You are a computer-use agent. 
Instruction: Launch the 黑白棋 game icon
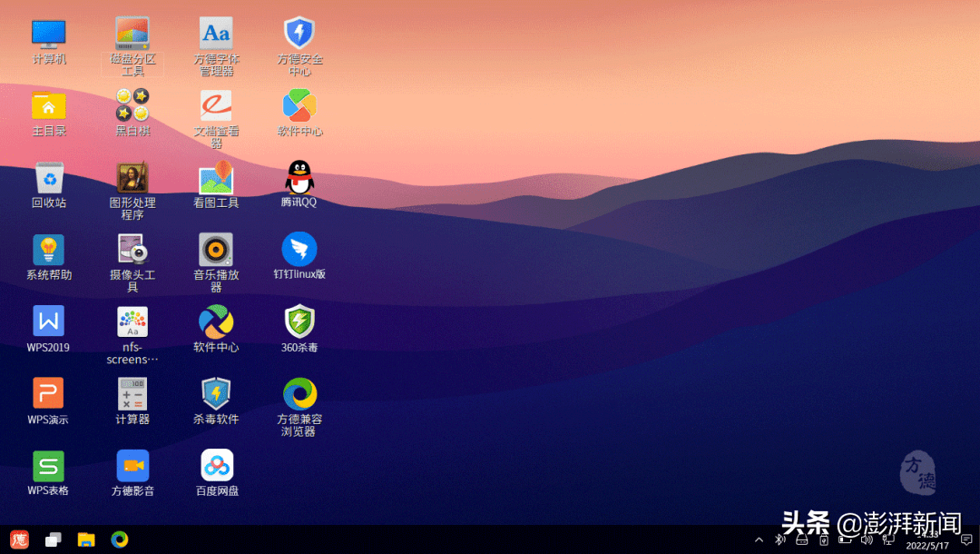[x=132, y=105]
